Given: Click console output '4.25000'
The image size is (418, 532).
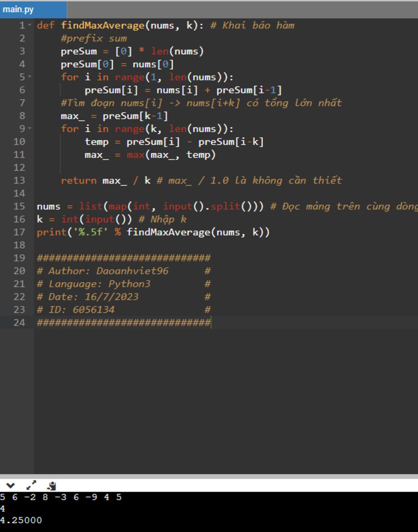Looking at the screenshot, I should click(21, 520).
